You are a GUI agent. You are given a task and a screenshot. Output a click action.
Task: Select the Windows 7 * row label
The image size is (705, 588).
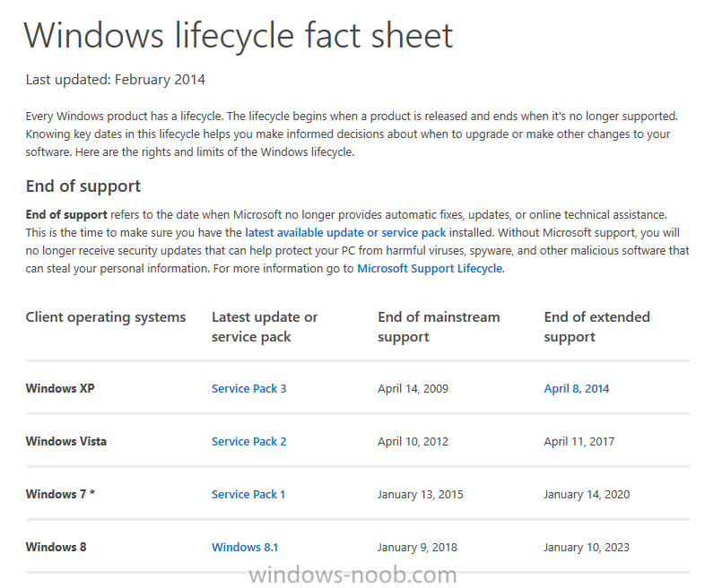coord(60,494)
